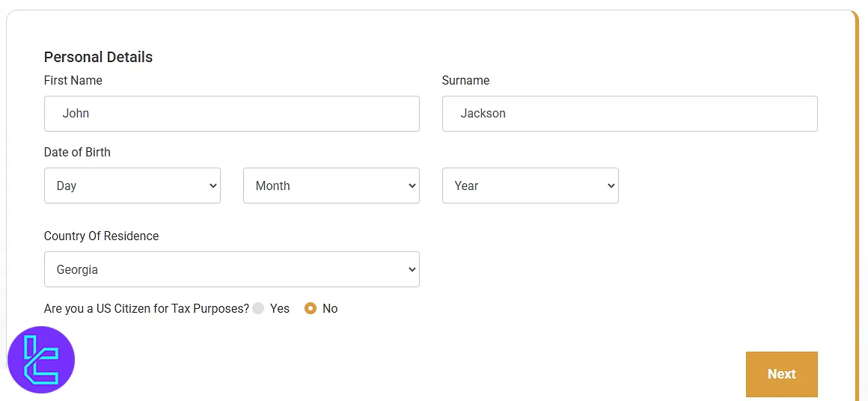Click the US Citizen for Tax Purposes question
Viewport: 868px width, 401px height.
(x=147, y=309)
